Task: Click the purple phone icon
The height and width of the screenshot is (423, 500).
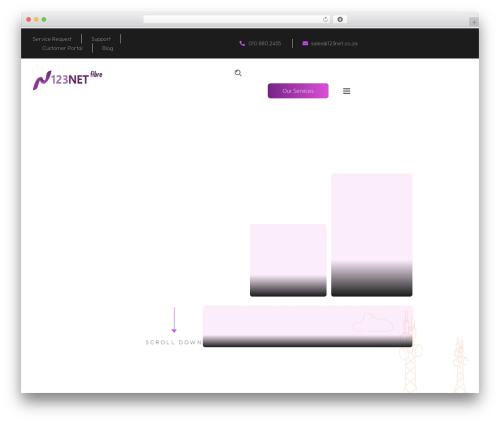Action: [242, 43]
